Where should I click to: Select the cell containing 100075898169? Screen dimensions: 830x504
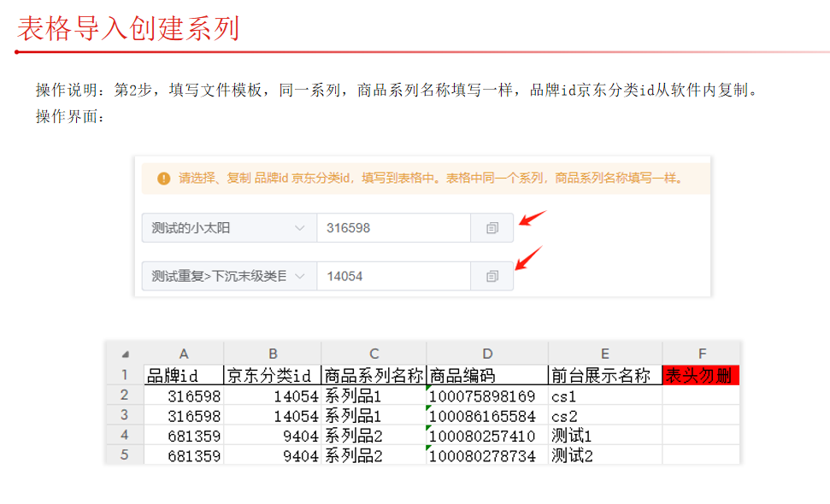(x=487, y=396)
